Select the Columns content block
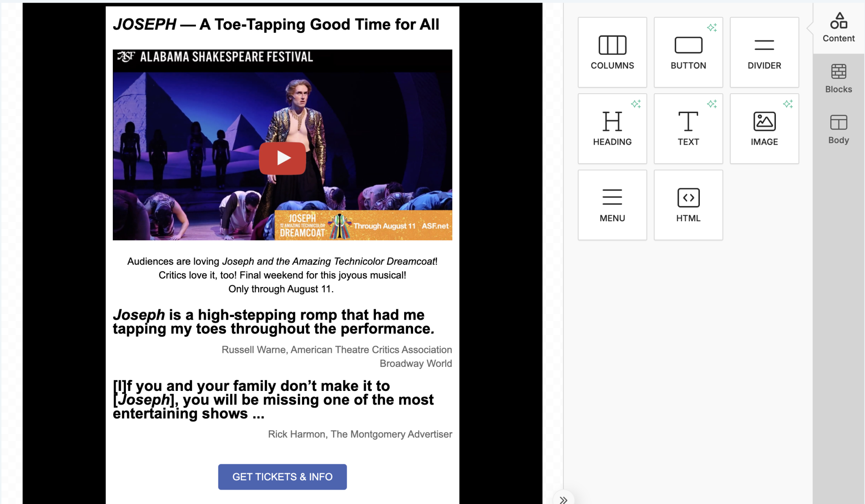 click(x=612, y=52)
